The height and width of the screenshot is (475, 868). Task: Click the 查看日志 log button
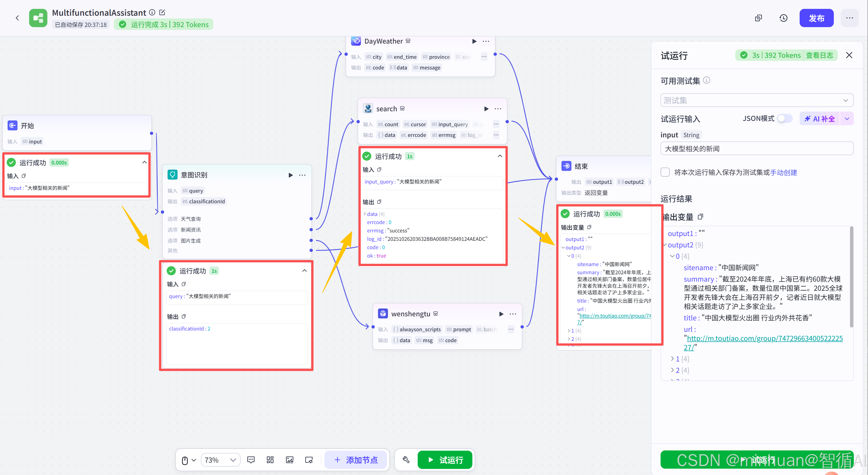pyautogui.click(x=819, y=55)
